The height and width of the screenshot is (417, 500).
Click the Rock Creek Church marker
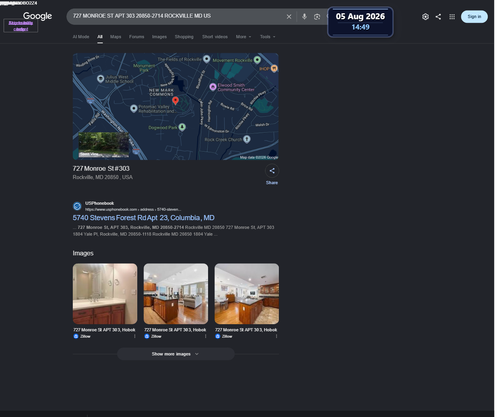pos(247,139)
